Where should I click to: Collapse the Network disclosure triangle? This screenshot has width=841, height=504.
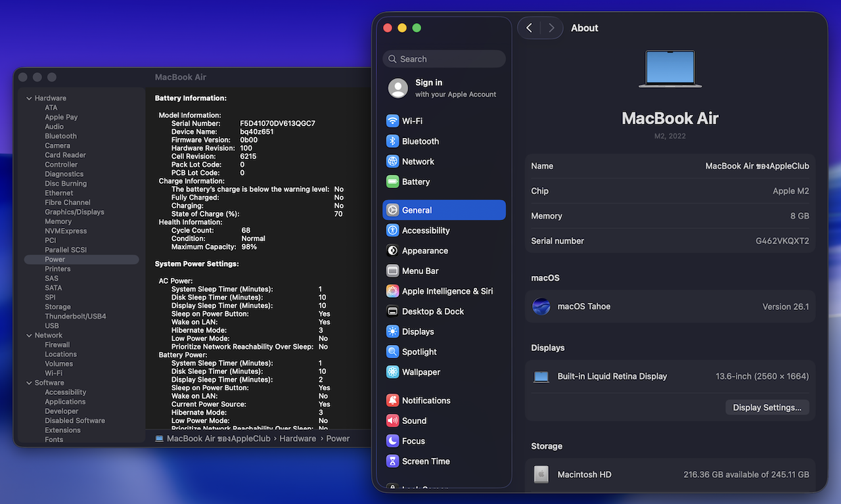pos(29,336)
